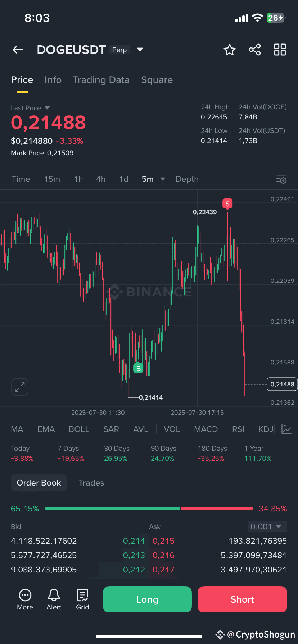Open the four-square layout menu icon
The height and width of the screenshot is (644, 298).
(x=280, y=50)
